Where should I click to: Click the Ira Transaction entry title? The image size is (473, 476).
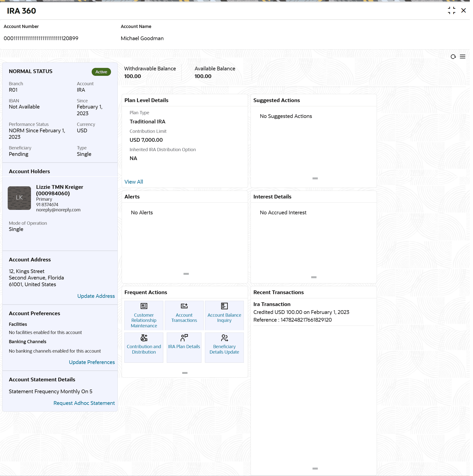(x=272, y=304)
